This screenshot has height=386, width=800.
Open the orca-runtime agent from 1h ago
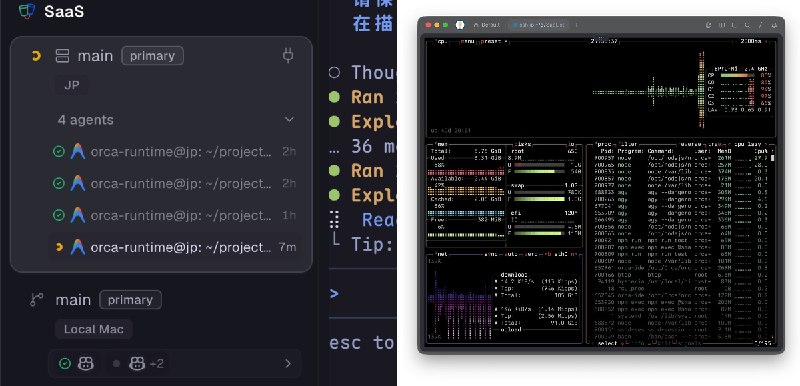(174, 215)
